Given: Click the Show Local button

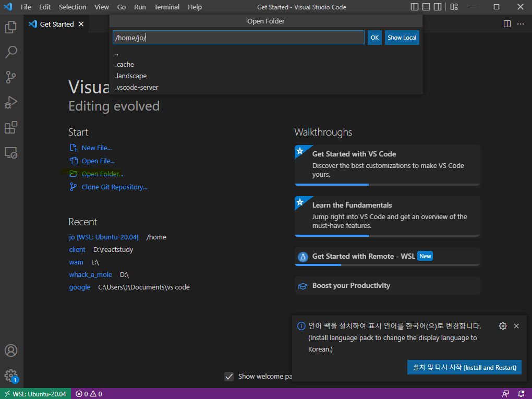Looking at the screenshot, I should tap(402, 38).
